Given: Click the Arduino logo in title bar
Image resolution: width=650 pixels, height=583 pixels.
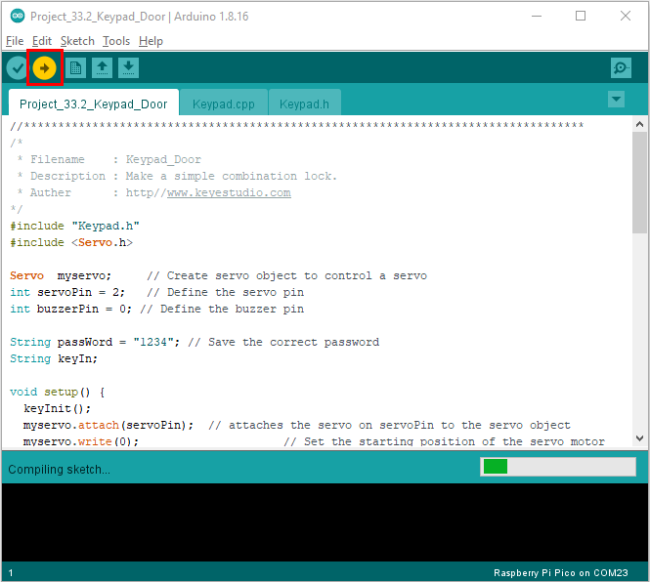Looking at the screenshot, I should (17, 16).
